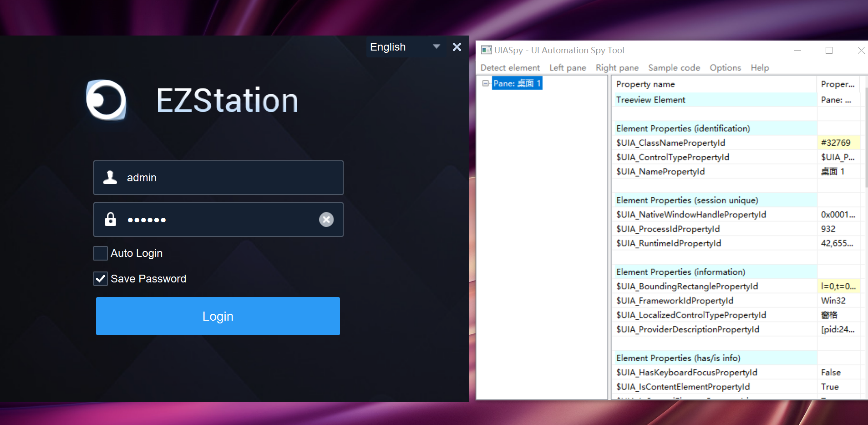This screenshot has width=868, height=425.
Task: Open the Sample code menu
Action: point(674,67)
